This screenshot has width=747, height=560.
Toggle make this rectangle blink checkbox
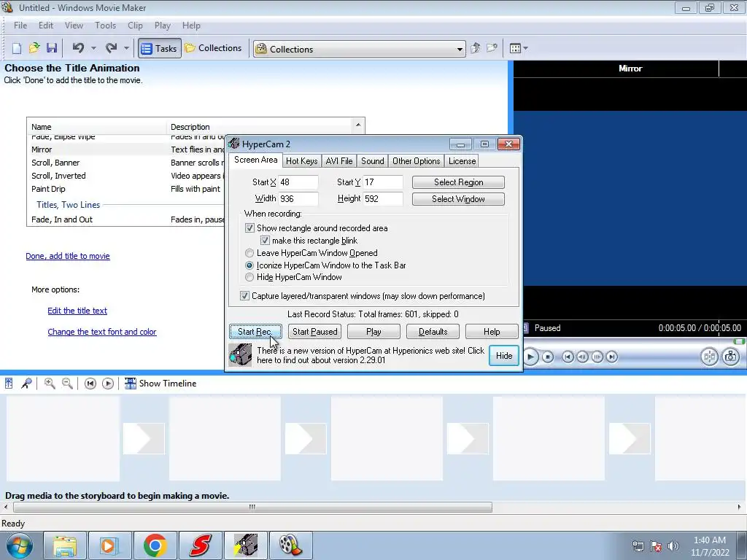[265, 241]
